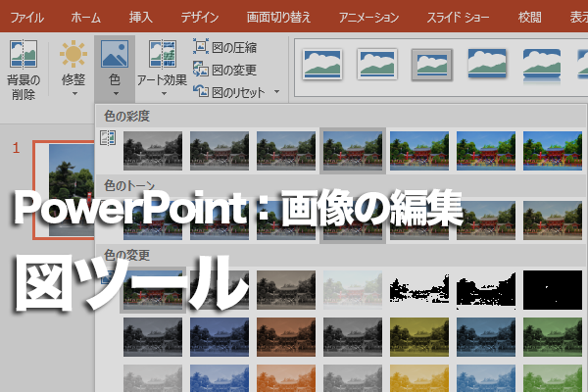Open the 挿入 ribbon tab
The image size is (588, 392).
[x=140, y=18]
